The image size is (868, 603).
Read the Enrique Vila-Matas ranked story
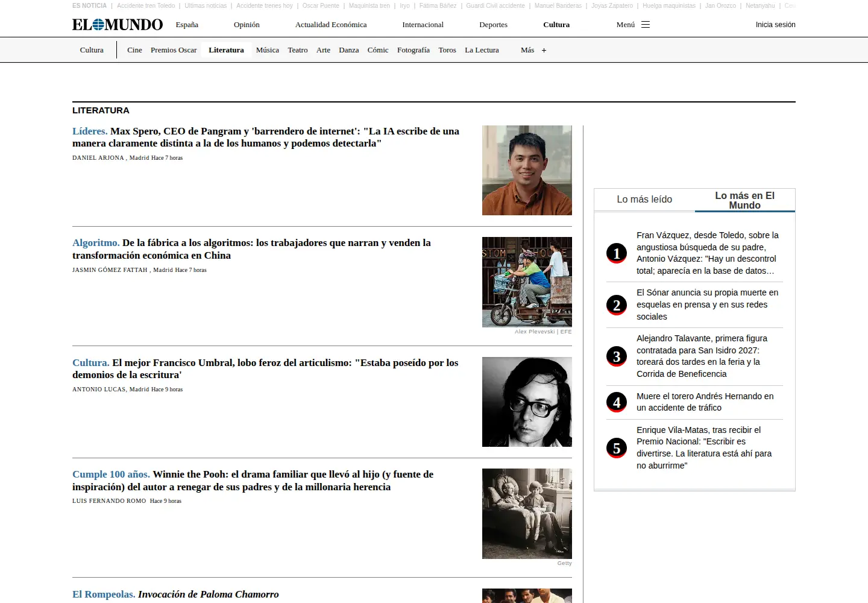[x=704, y=448]
